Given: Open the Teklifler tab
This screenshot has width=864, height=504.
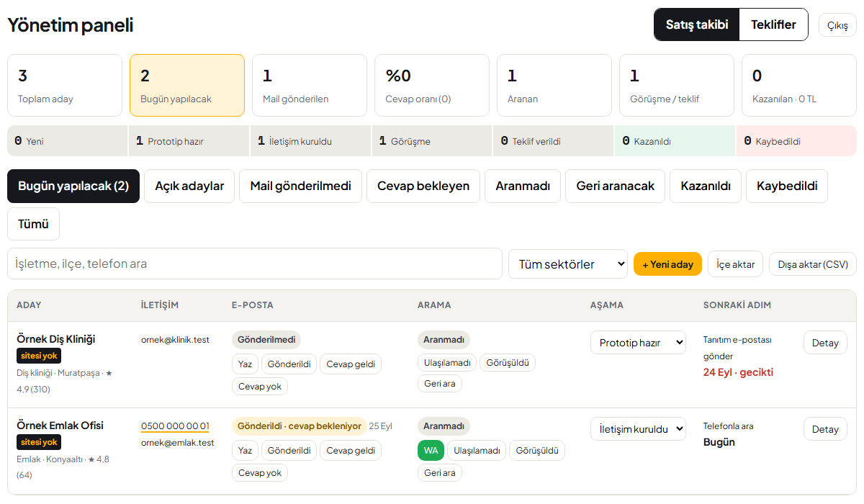Looking at the screenshot, I should 773,24.
